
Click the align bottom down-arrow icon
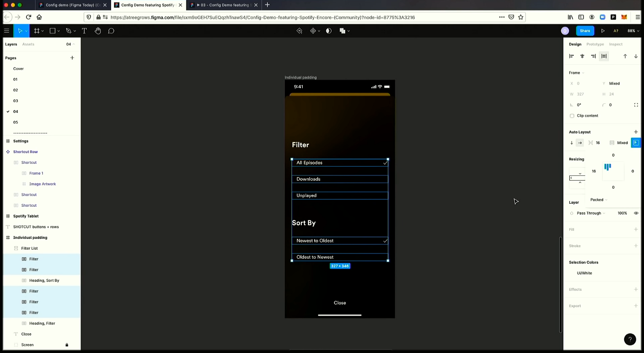[x=636, y=56]
